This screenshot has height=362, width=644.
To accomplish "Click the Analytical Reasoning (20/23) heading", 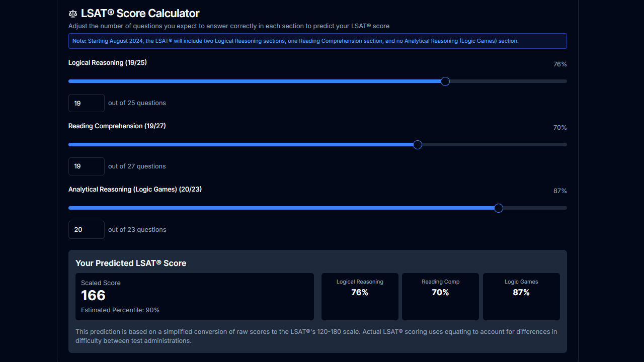I will [135, 189].
